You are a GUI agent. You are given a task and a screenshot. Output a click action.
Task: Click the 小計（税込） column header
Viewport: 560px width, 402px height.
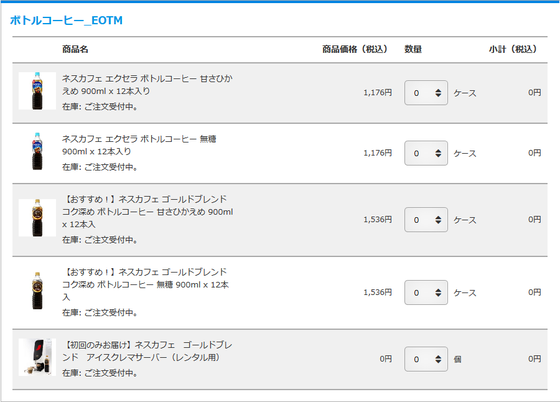[513, 49]
